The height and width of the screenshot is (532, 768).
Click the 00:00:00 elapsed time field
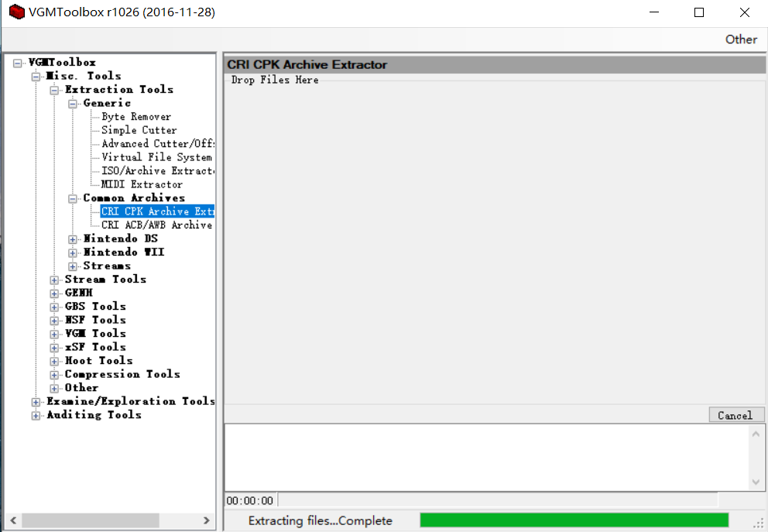[x=250, y=501]
